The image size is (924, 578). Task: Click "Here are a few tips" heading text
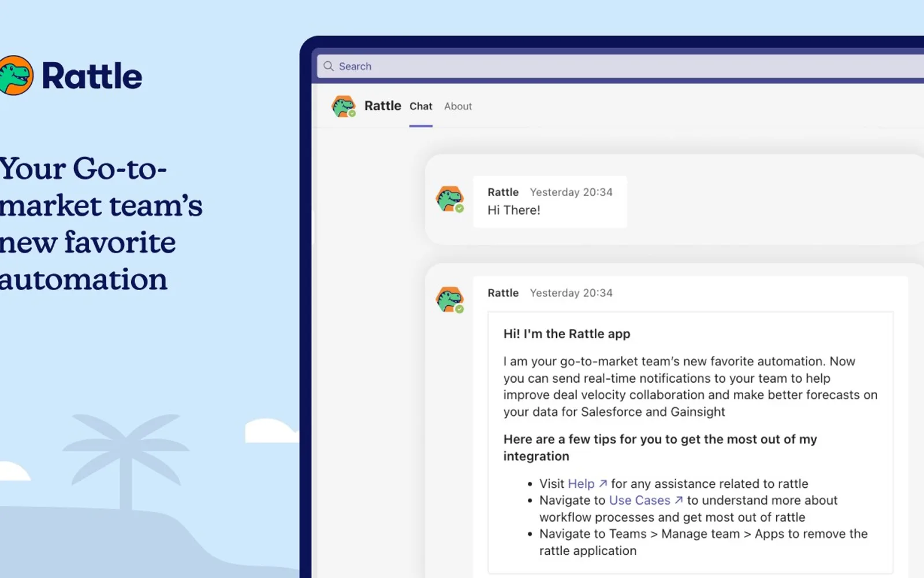coord(660,448)
